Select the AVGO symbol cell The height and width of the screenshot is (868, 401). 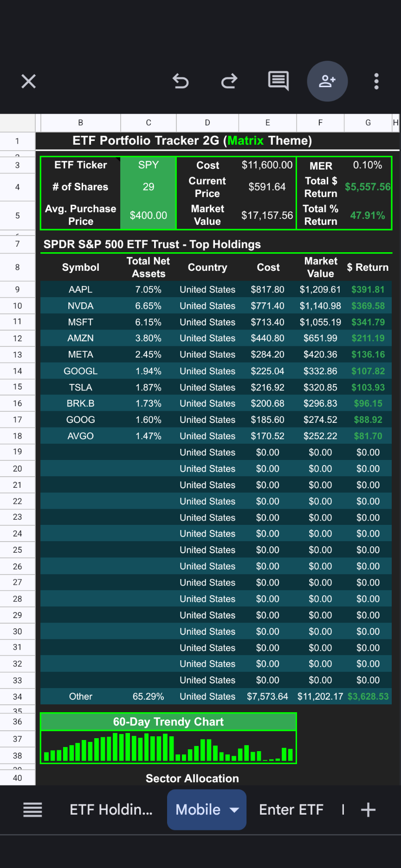click(x=81, y=436)
